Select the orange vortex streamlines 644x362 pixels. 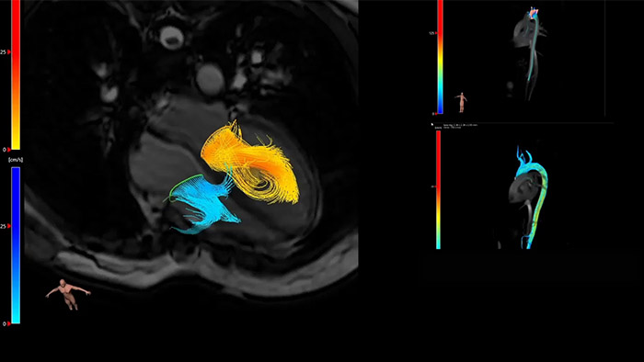(x=251, y=164)
